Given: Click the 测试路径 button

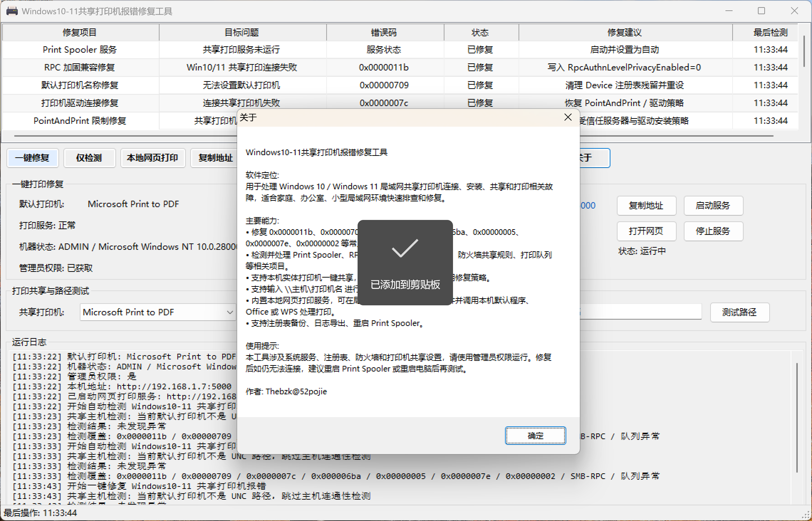Looking at the screenshot, I should pyautogui.click(x=740, y=312).
